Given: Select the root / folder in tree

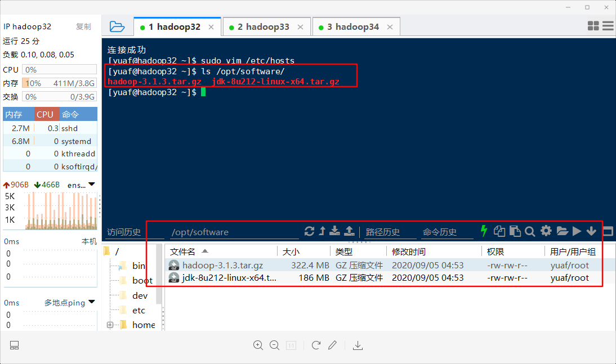Looking at the screenshot, I should tap(111, 251).
